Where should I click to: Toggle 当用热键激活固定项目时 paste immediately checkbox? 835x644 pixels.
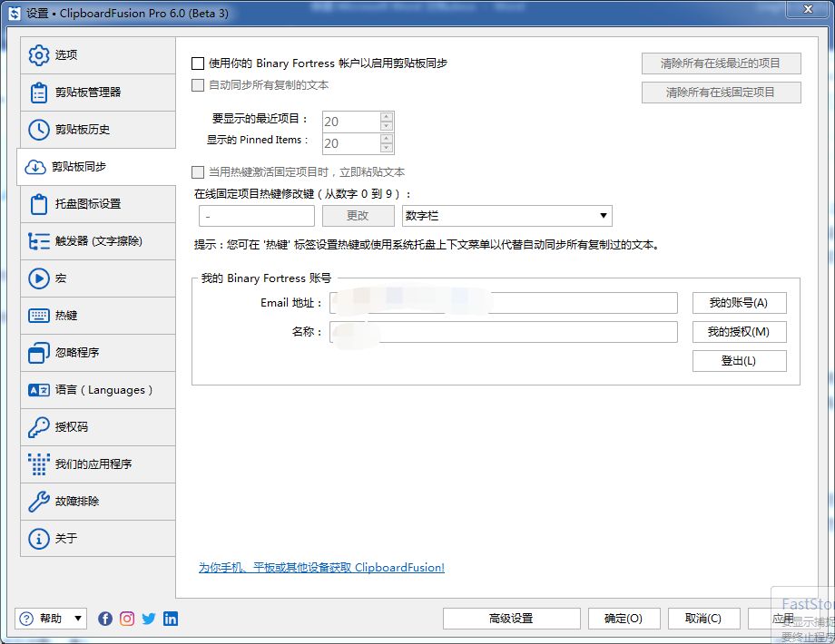(x=198, y=172)
